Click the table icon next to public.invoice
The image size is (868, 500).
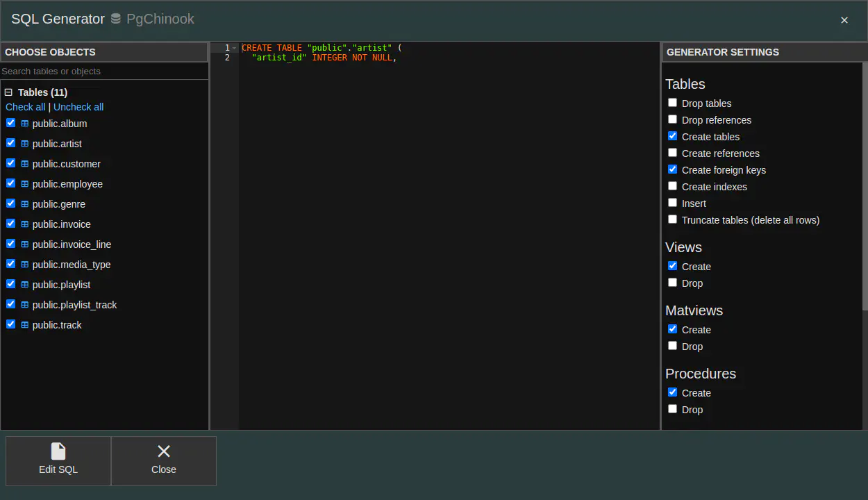coord(25,224)
